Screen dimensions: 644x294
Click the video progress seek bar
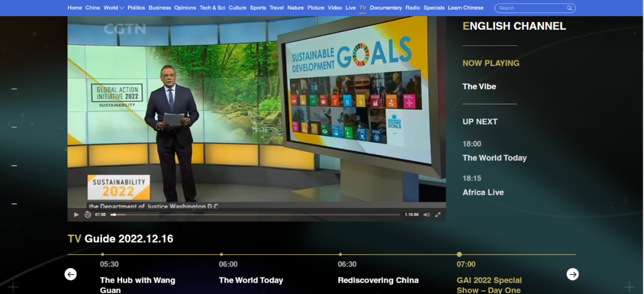click(256, 215)
